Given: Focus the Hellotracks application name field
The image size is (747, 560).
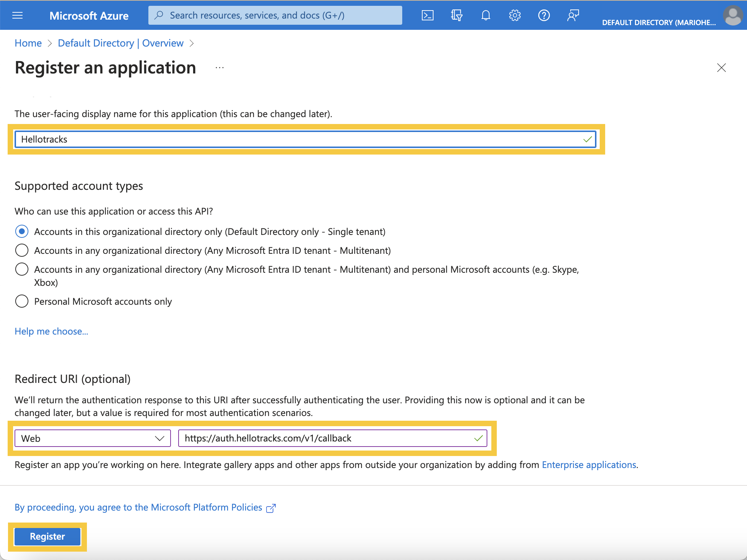Looking at the screenshot, I should click(305, 139).
